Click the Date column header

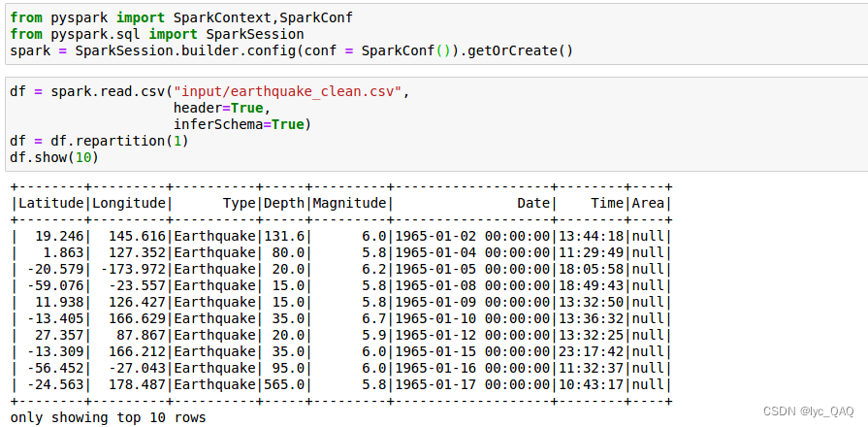click(x=533, y=203)
